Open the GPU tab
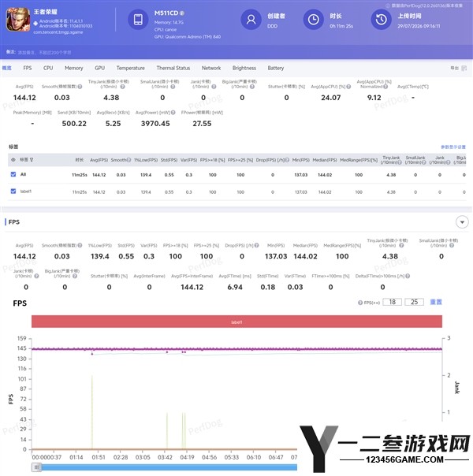Screen dimensions: 473x476 pos(99,68)
